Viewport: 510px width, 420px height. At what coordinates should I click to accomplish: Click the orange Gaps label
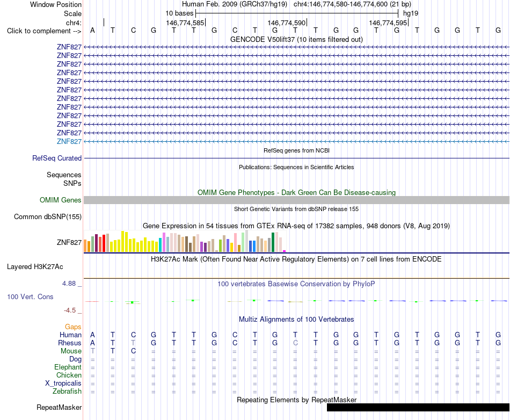73,327
